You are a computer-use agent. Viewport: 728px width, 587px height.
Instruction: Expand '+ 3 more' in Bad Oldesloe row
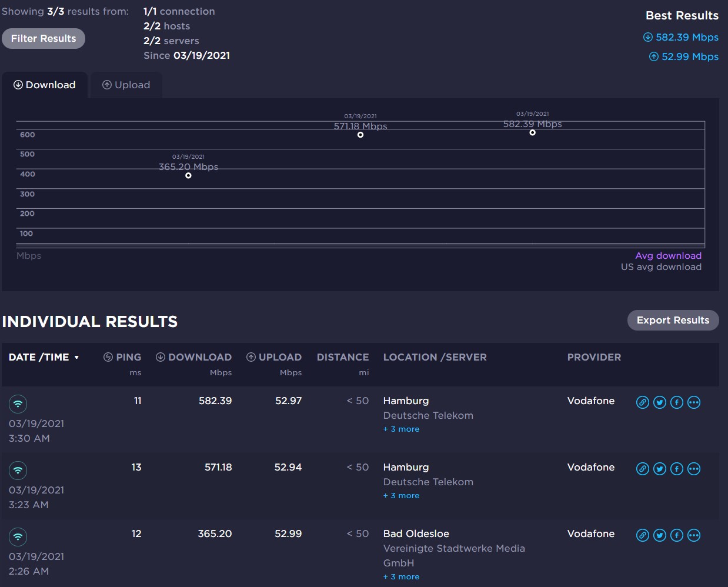(x=402, y=577)
